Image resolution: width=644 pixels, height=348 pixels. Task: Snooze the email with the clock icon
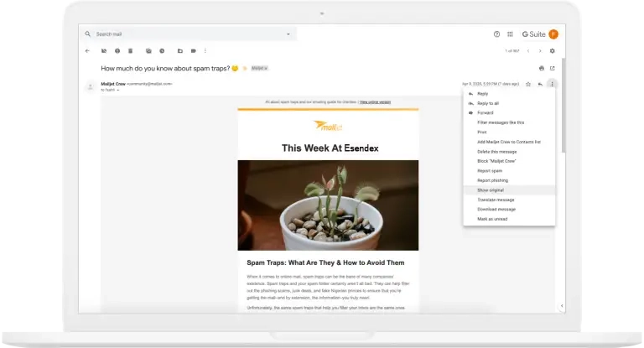[162, 51]
